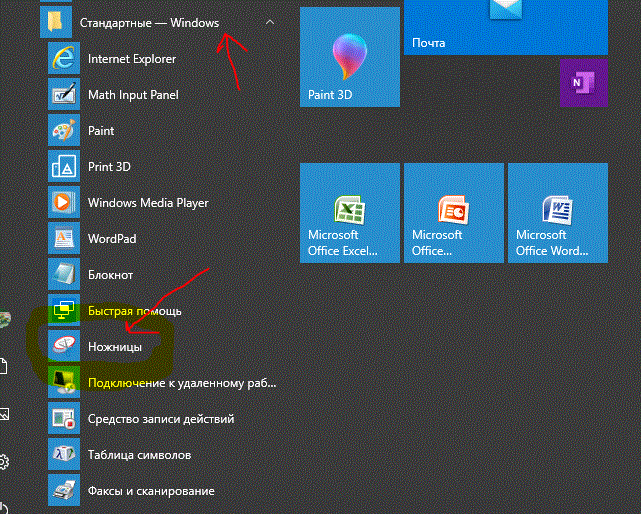Viewport: 641px width, 514px height.
Task: Launch the Microsoft Office Word tile
Action: click(x=558, y=213)
